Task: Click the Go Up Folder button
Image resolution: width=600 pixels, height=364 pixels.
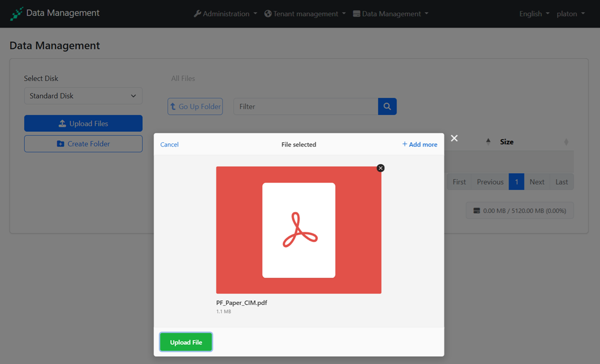Action: coord(195,106)
